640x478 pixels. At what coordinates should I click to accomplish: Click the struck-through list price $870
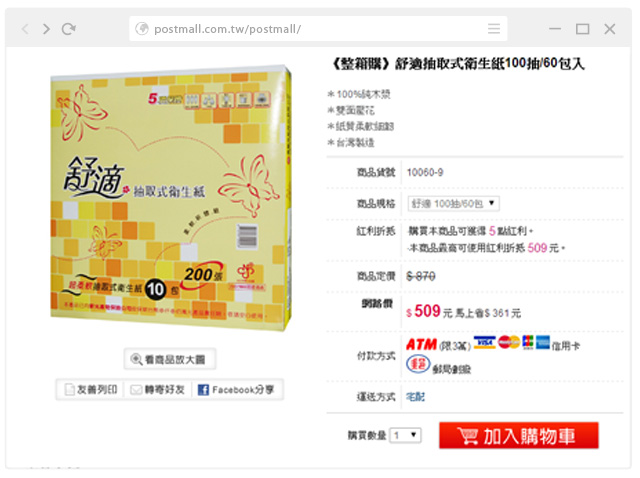[x=421, y=276]
